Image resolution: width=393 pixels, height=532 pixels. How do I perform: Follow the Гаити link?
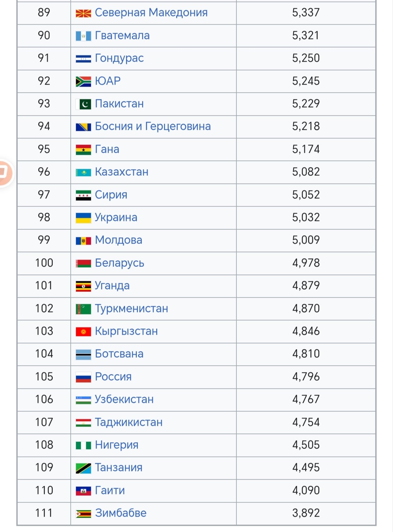(110, 490)
